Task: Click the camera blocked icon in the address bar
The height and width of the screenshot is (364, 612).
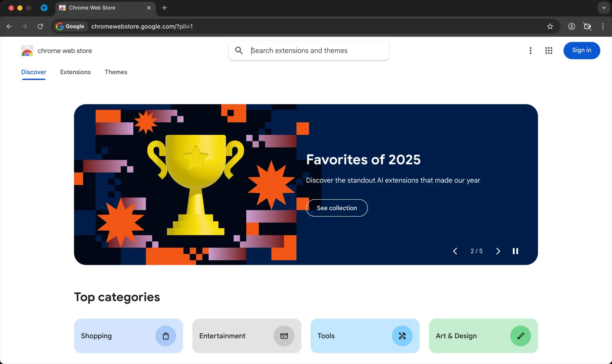Action: click(x=587, y=26)
